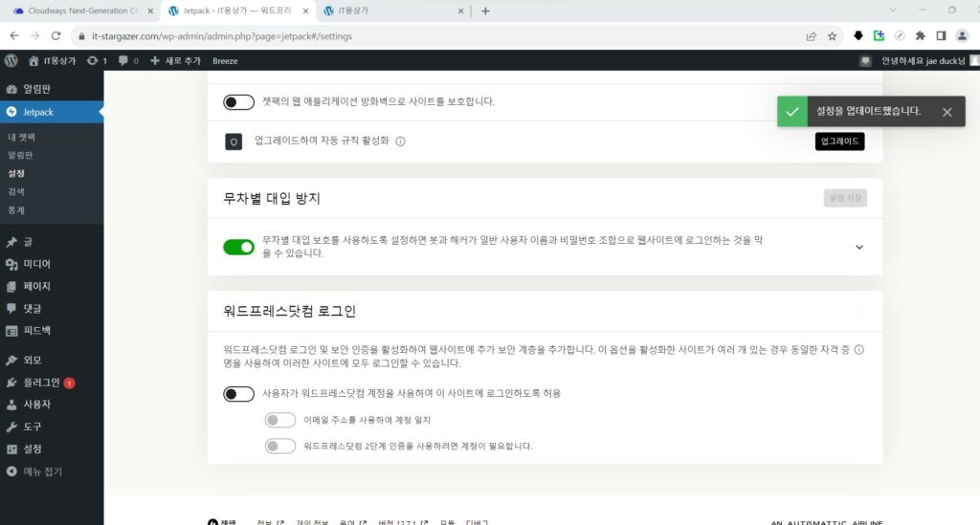Open 설정 under Jetpack submenu
The height and width of the screenshot is (525, 980).
[x=16, y=173]
